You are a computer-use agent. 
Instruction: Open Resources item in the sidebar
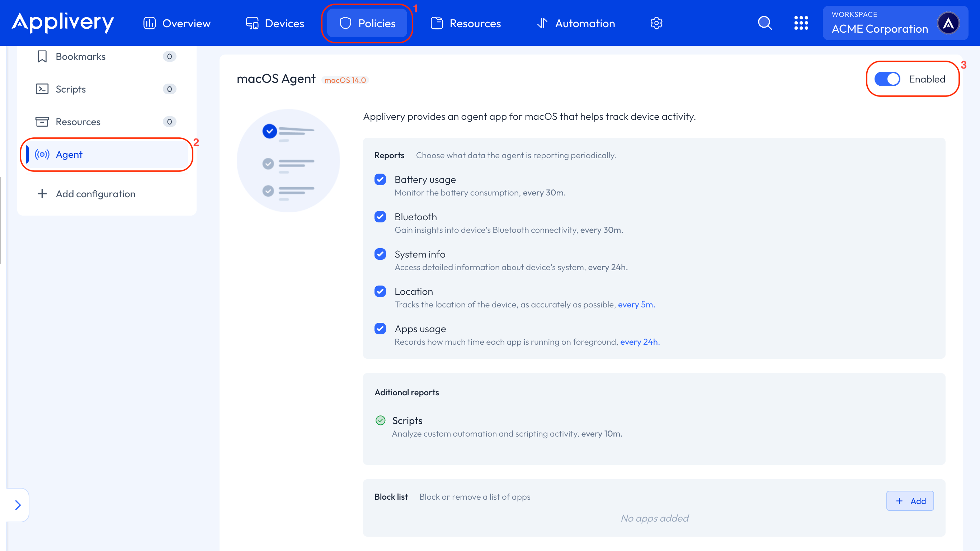(78, 122)
